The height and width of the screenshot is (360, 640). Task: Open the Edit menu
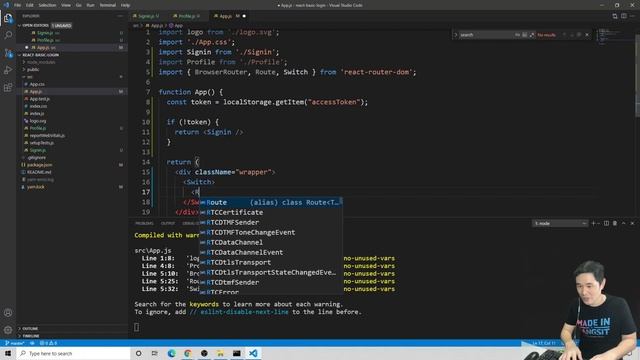30,5
